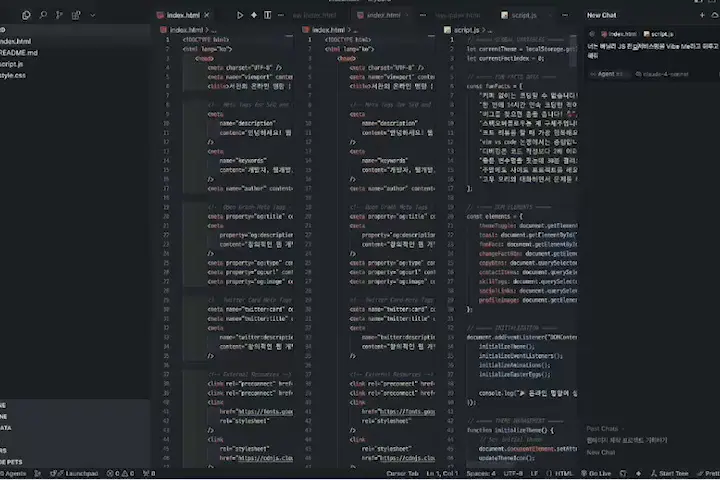720x480 pixels.
Task: Open errors and warnings count in status bar
Action: tap(120, 474)
